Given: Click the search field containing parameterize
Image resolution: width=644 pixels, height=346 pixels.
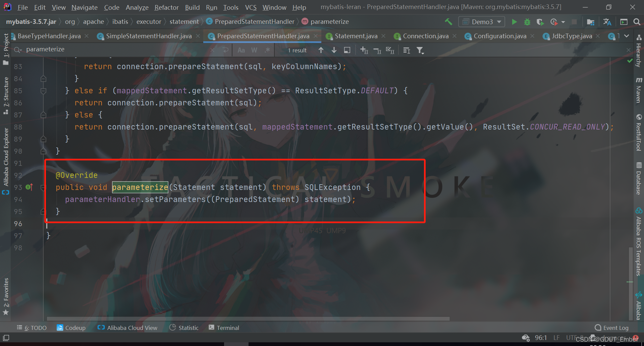Looking at the screenshot, I should (117, 50).
